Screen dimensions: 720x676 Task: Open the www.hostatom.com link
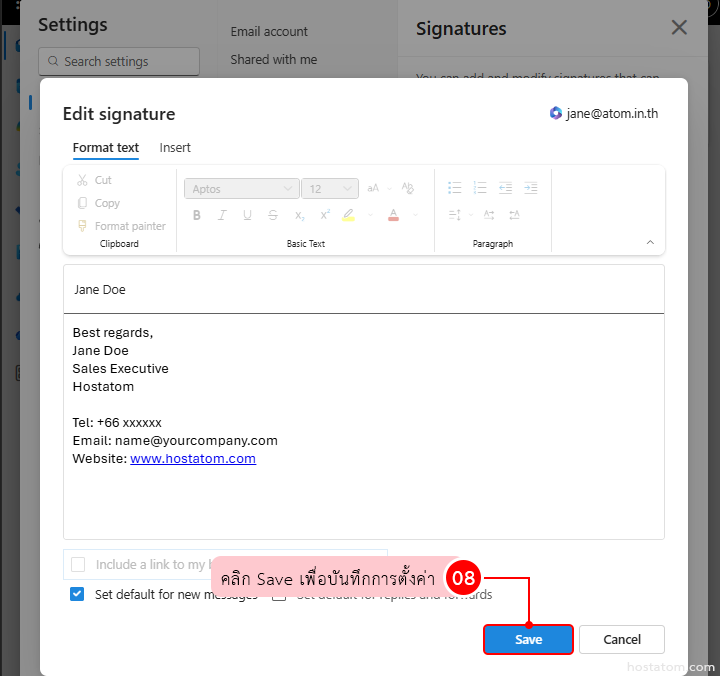coord(193,459)
